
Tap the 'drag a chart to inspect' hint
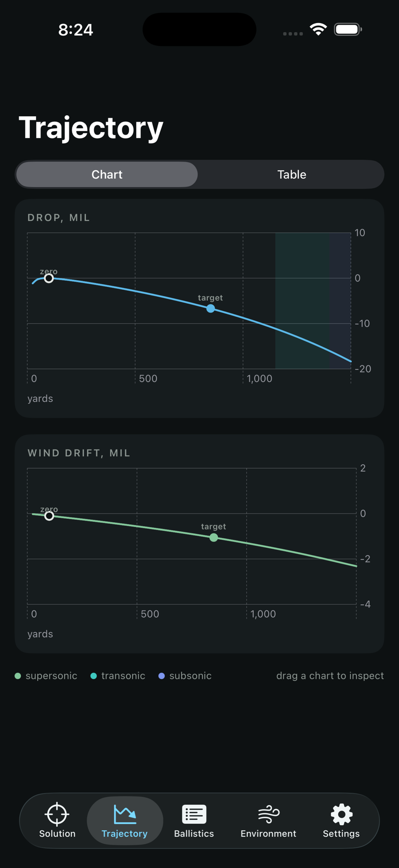pos(330,676)
